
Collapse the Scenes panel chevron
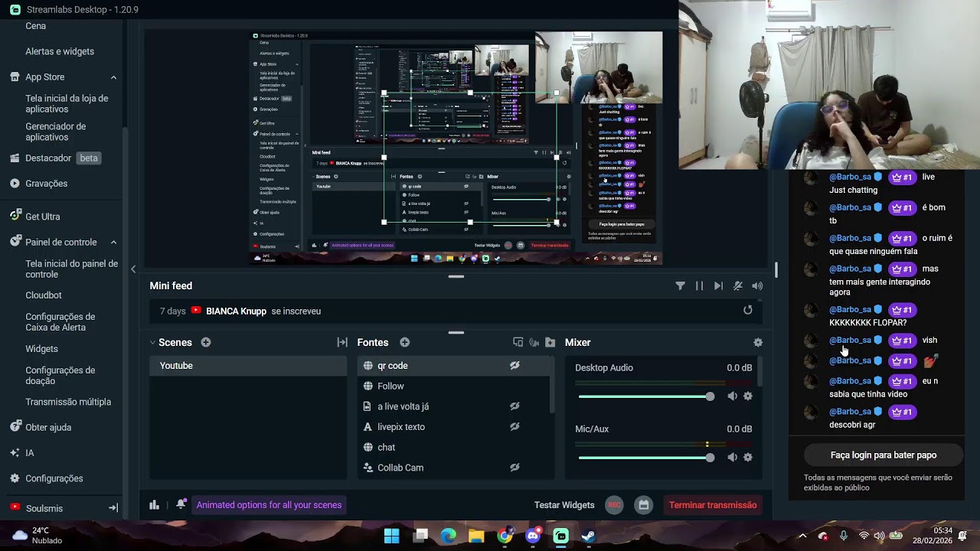point(152,343)
